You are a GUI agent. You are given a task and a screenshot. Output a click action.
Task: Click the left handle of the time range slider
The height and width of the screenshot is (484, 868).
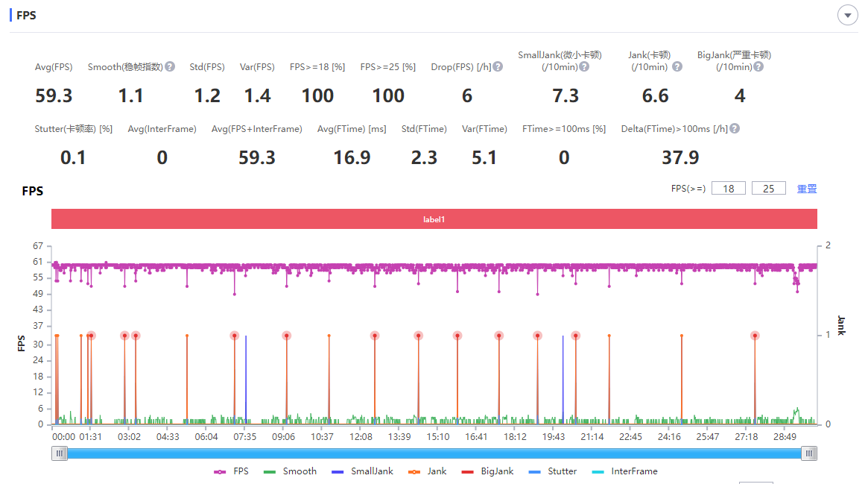pyautogui.click(x=60, y=453)
